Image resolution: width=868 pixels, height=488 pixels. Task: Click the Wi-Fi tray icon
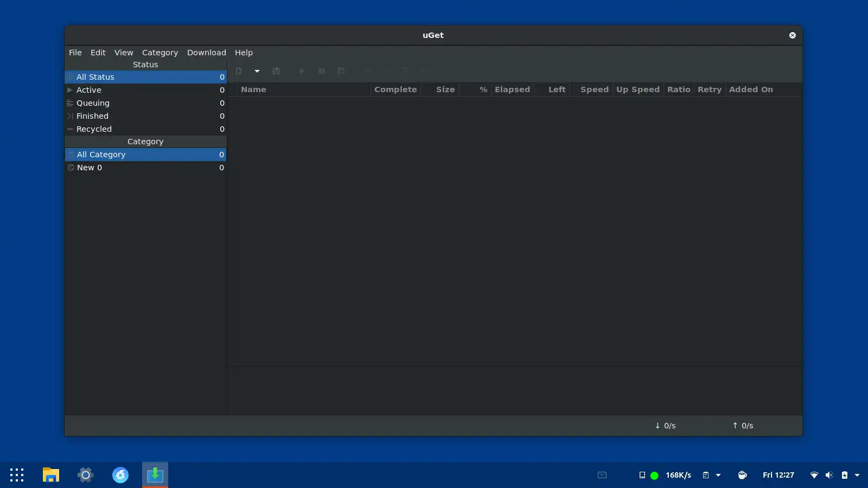(814, 475)
